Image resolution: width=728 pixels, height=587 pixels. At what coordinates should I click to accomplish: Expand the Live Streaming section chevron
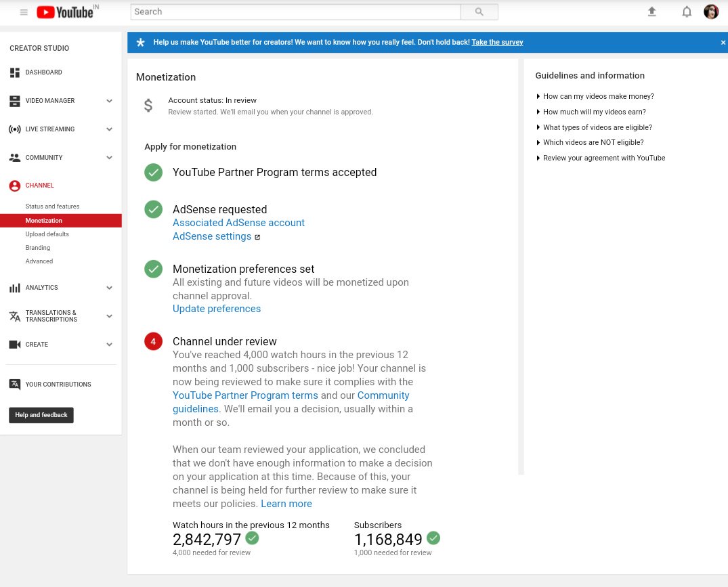coord(109,129)
